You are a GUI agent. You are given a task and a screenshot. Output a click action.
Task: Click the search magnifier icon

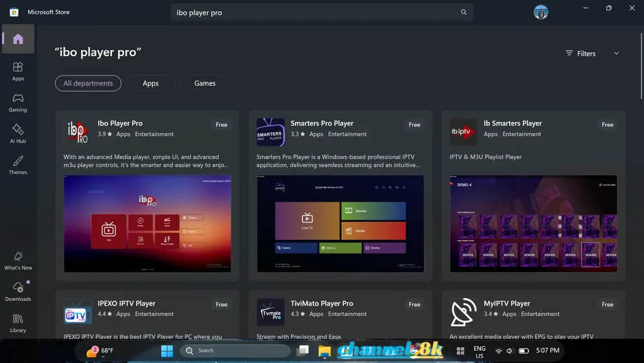[x=464, y=12]
